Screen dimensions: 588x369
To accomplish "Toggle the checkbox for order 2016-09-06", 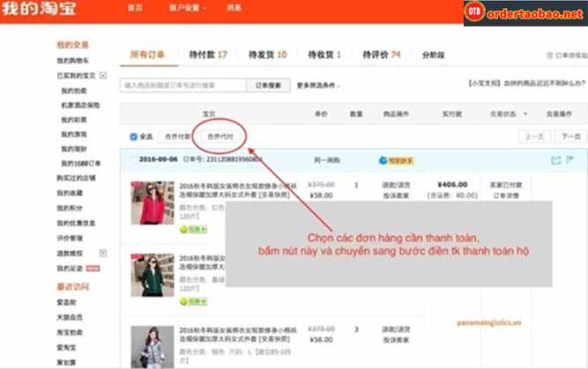I will (x=131, y=159).
